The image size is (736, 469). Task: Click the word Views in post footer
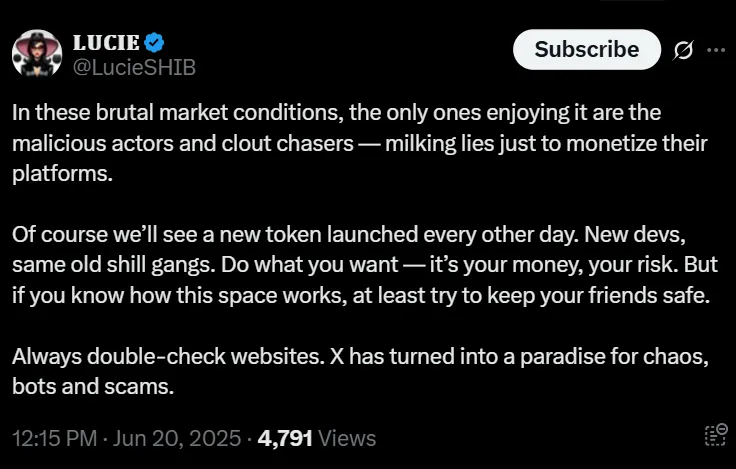(x=348, y=438)
